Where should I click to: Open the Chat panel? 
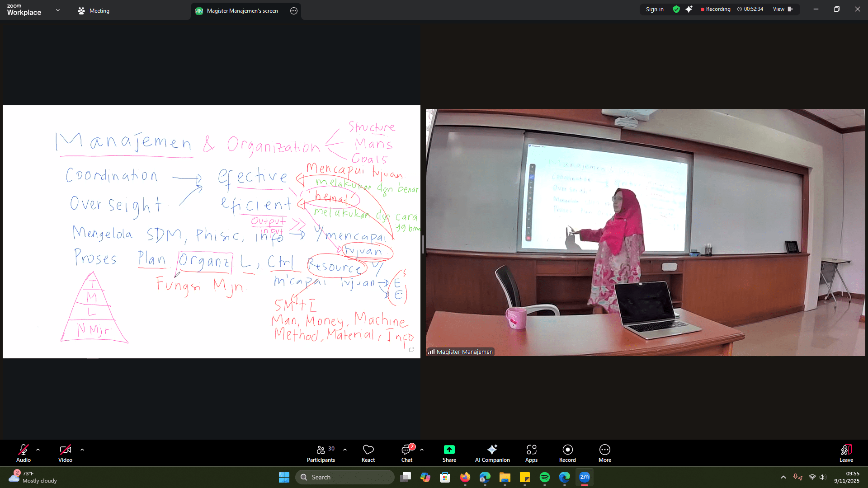coord(406,453)
